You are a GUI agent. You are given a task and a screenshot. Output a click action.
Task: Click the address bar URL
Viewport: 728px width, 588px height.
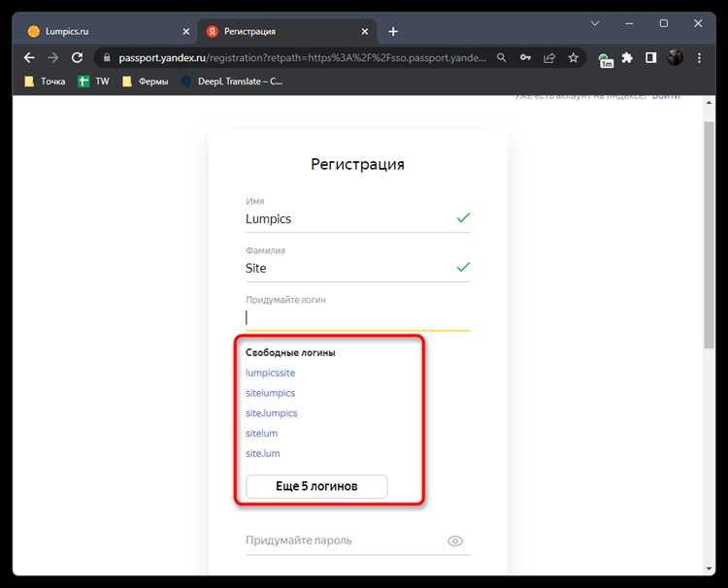tap(302, 57)
